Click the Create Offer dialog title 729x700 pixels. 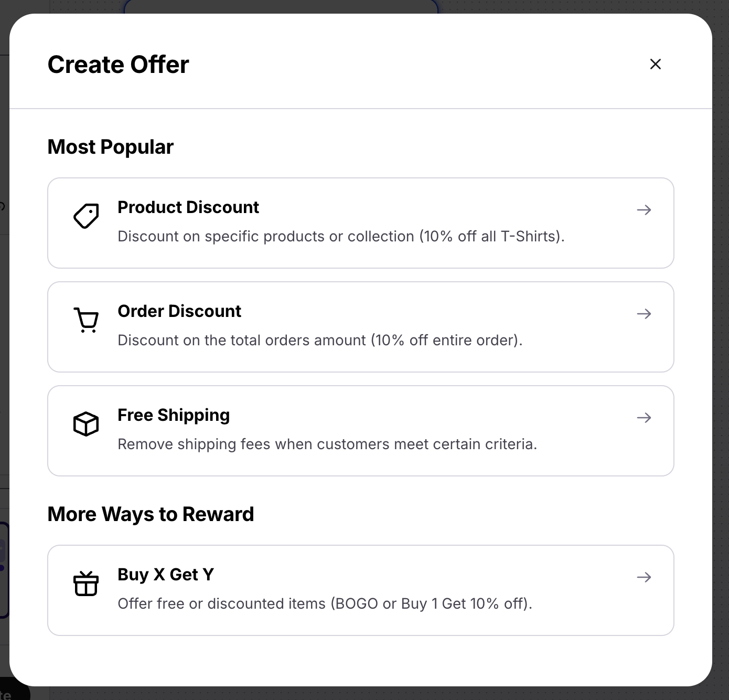coord(118,64)
